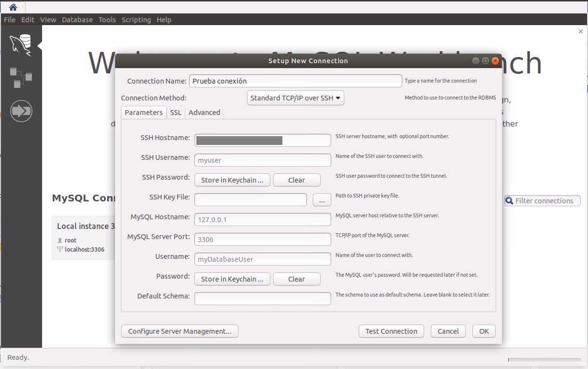Open the home tab icon
The height and width of the screenshot is (369, 588).
click(x=13, y=7)
